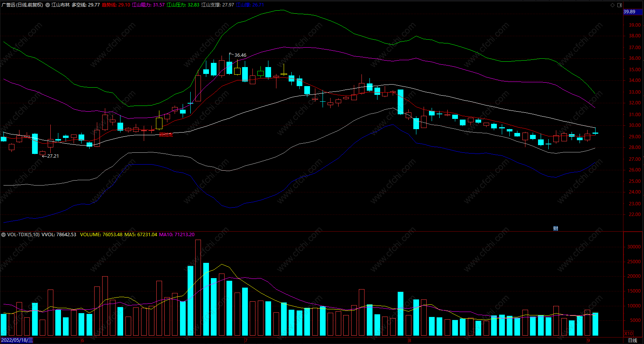Click the 江山阻力: 31.57 legend value

[x=148, y=5]
